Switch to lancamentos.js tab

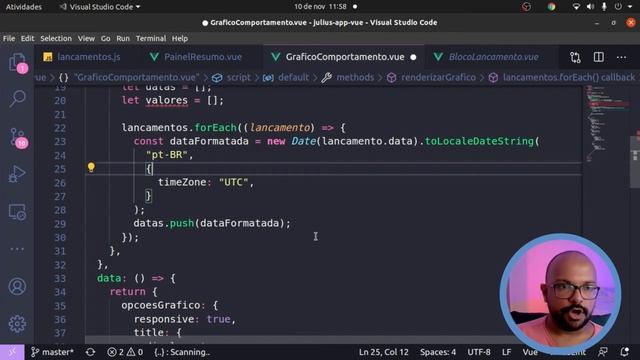82,57
